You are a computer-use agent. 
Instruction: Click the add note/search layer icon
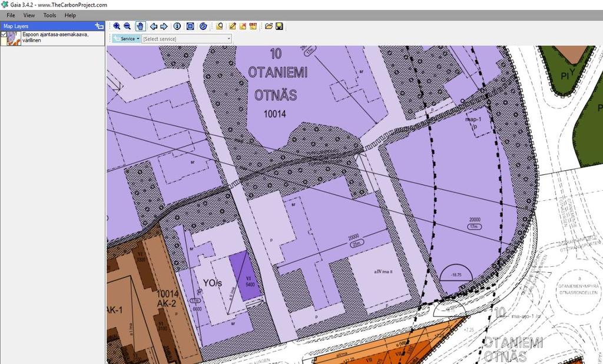[219, 26]
